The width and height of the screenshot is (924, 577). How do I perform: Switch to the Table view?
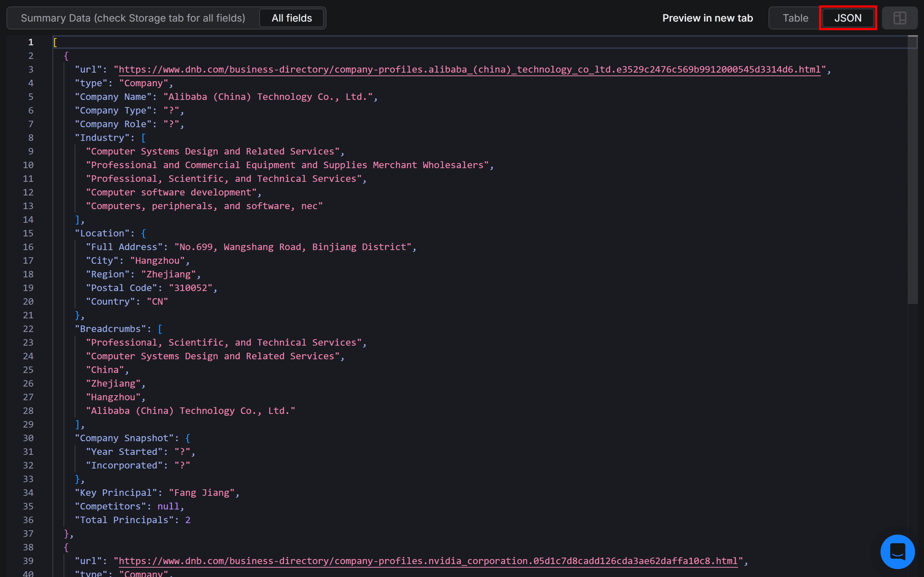(x=795, y=18)
